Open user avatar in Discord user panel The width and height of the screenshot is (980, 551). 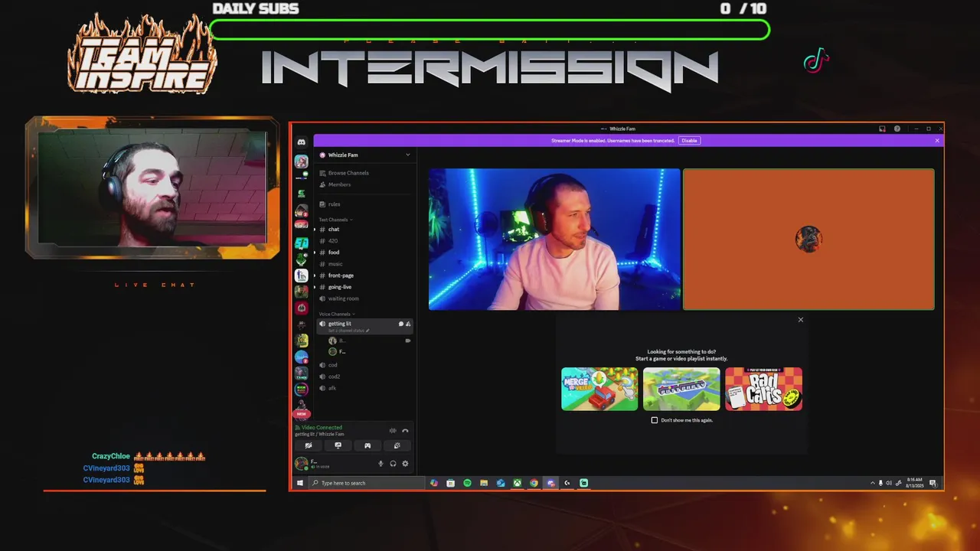point(302,463)
